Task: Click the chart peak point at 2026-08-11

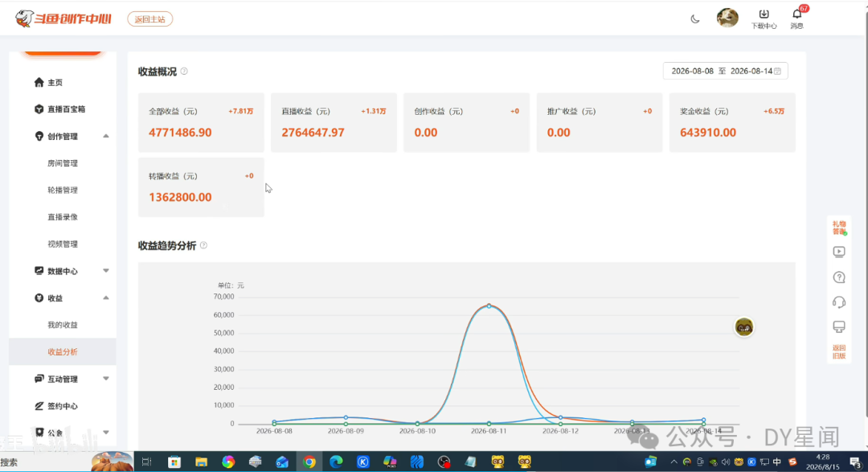Action: (489, 306)
